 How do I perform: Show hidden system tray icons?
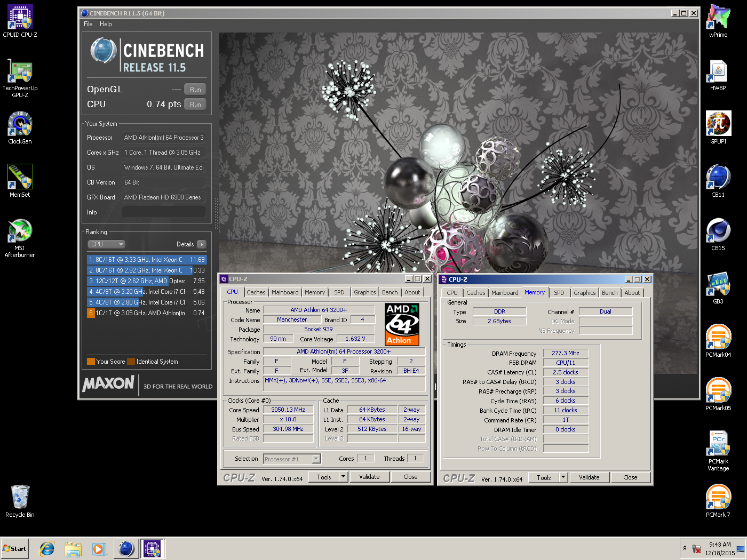685,548
